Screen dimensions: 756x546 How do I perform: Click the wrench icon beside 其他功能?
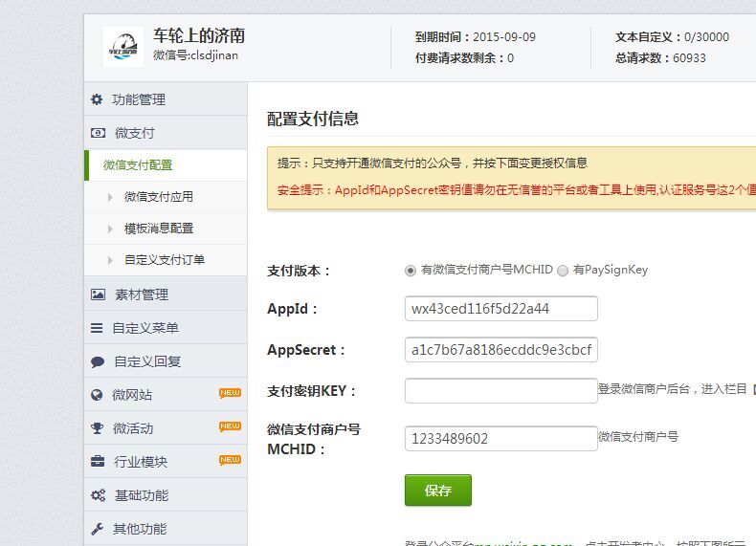coord(97,529)
